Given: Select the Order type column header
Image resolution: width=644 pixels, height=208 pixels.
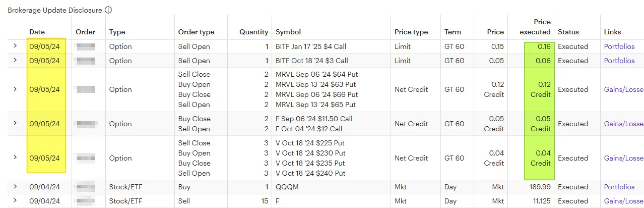Looking at the screenshot, I should pos(196,32).
